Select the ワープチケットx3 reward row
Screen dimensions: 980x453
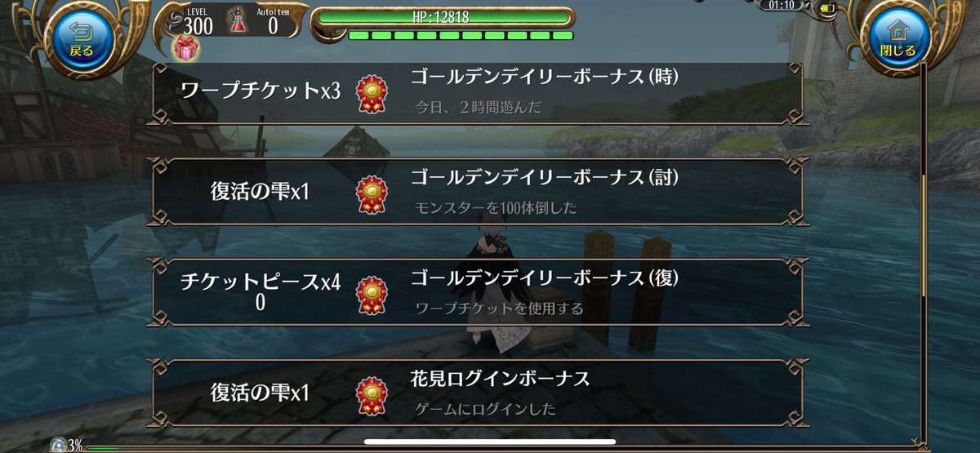(x=479, y=93)
